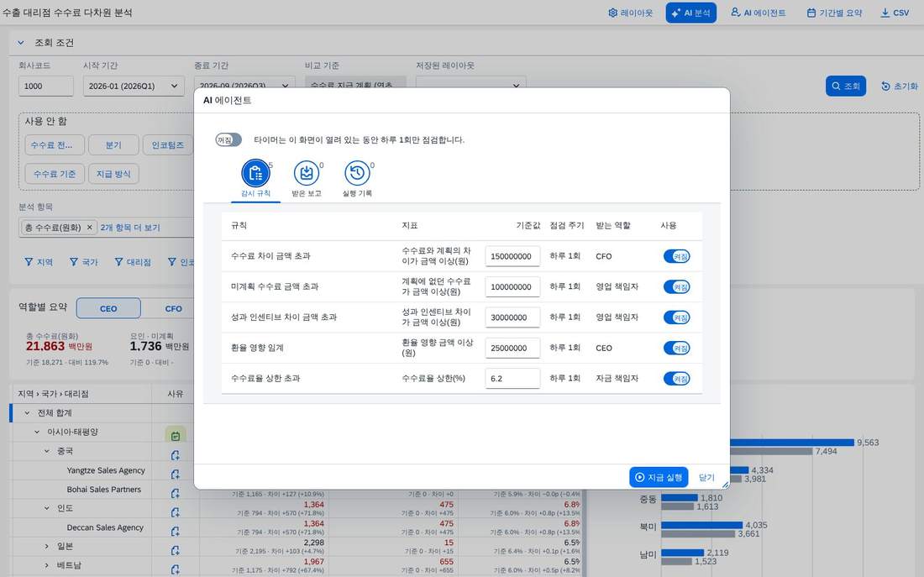Open the 국가 filter
This screenshot has height=577, width=924.
[x=84, y=262]
